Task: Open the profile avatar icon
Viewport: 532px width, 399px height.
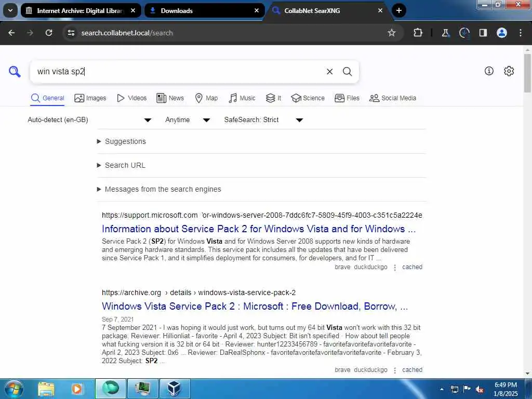Action: click(x=501, y=33)
